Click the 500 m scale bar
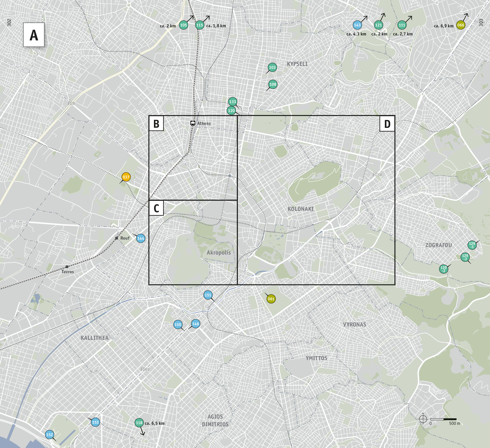Screen dimensions: 490x448 tap(443, 419)
